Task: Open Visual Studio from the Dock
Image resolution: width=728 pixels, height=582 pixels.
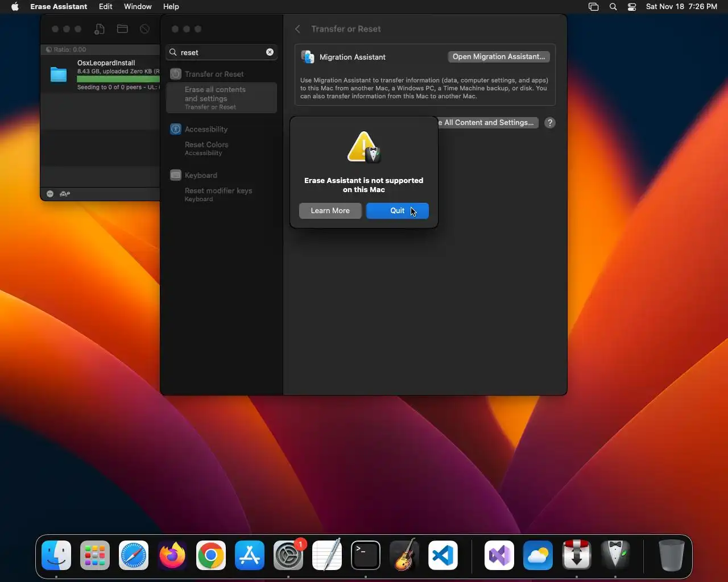Action: (x=499, y=555)
